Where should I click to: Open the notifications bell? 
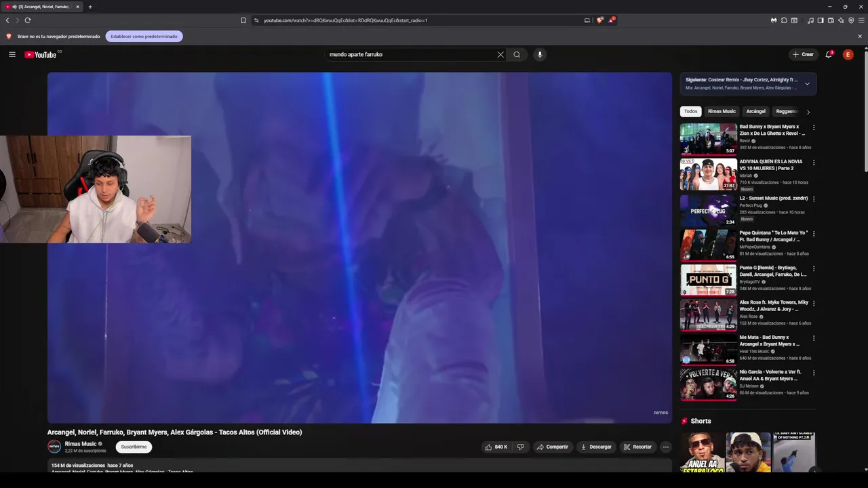(x=829, y=54)
